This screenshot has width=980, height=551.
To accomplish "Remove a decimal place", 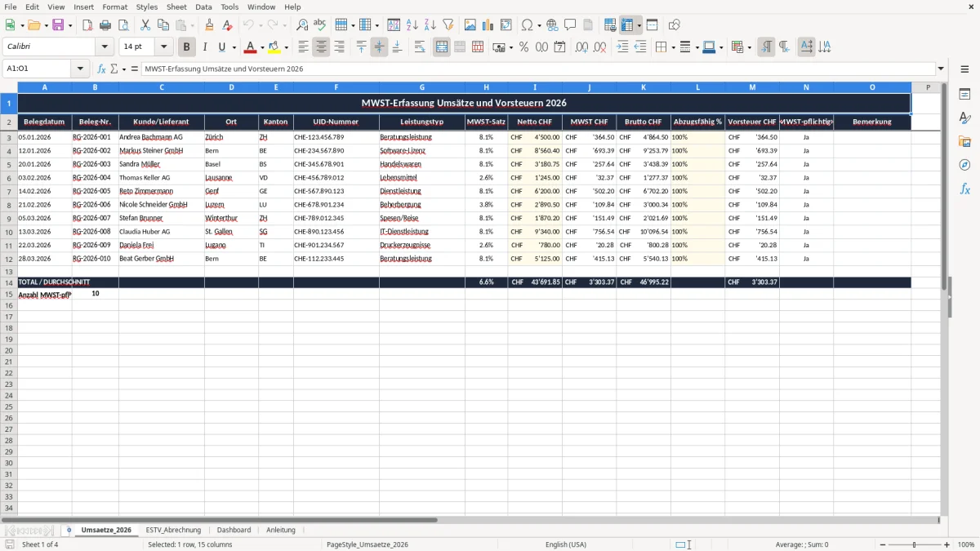I will point(600,47).
